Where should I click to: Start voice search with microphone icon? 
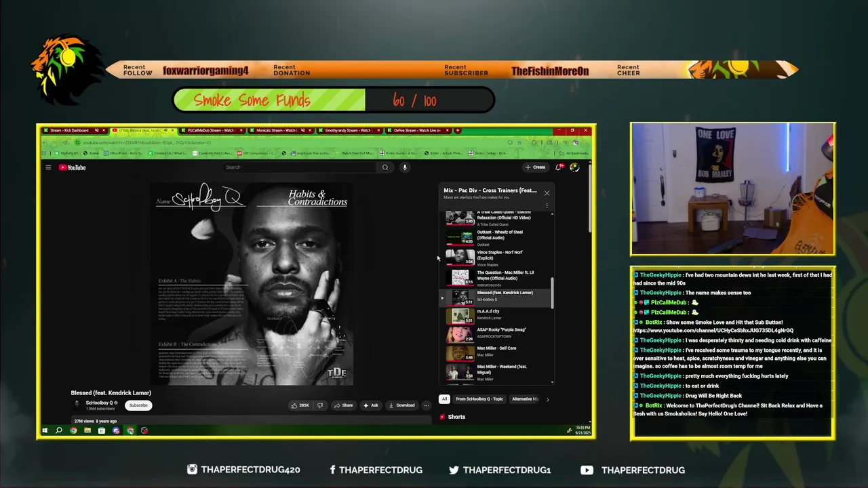[405, 167]
